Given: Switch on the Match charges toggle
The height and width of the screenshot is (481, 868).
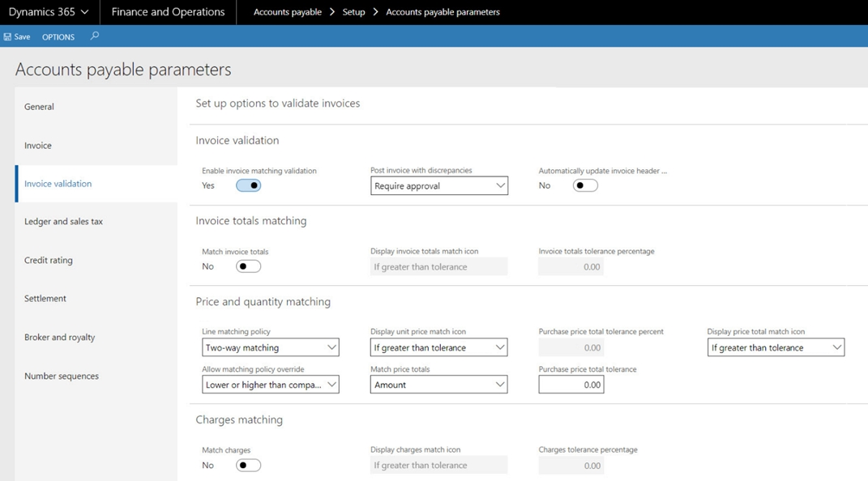Looking at the screenshot, I should point(248,466).
